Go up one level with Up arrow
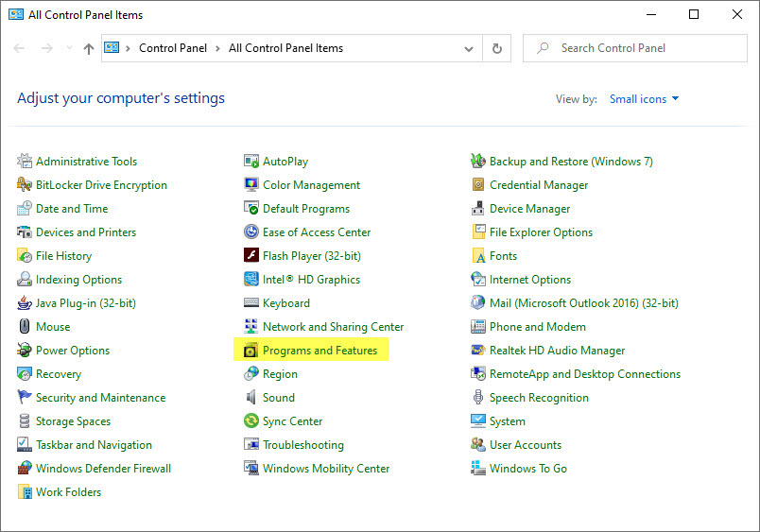 point(88,48)
